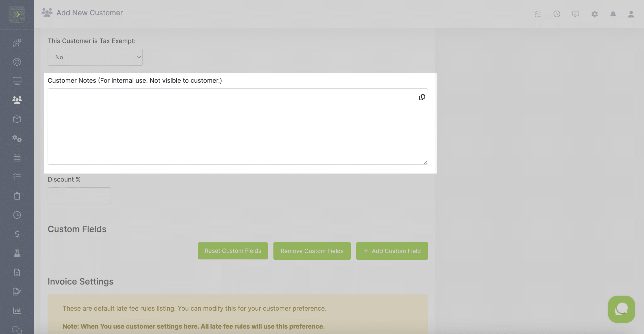644x334 pixels.
Task: Open the green live chat widget
Action: point(621,309)
